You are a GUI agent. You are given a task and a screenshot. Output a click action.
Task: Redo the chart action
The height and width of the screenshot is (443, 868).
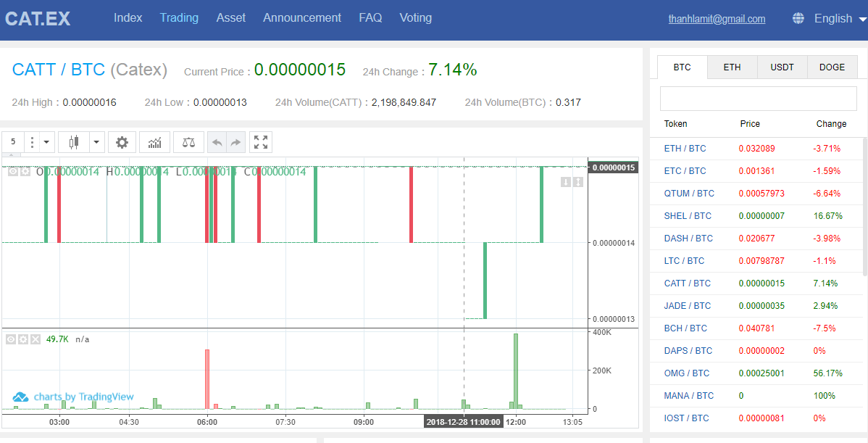coord(235,142)
